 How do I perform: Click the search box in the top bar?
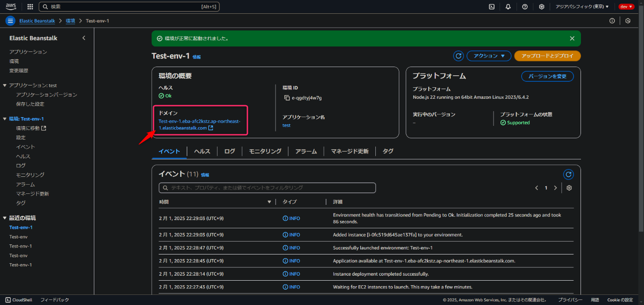tap(129, 6)
